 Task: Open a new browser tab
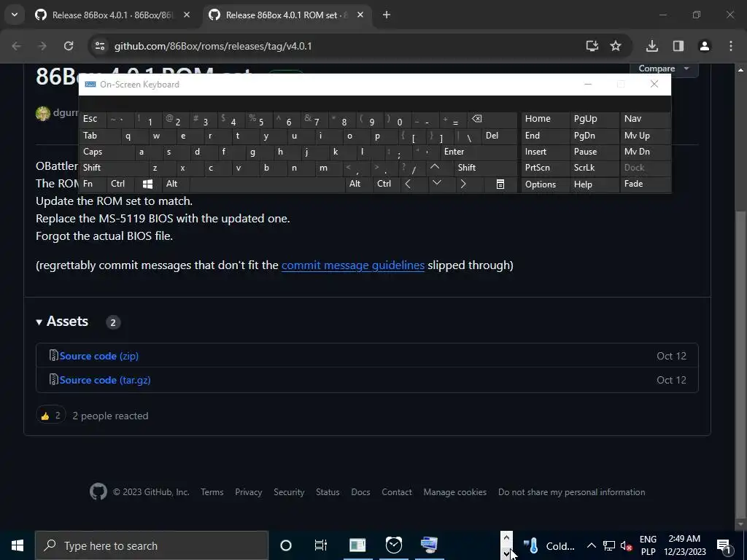[387, 15]
